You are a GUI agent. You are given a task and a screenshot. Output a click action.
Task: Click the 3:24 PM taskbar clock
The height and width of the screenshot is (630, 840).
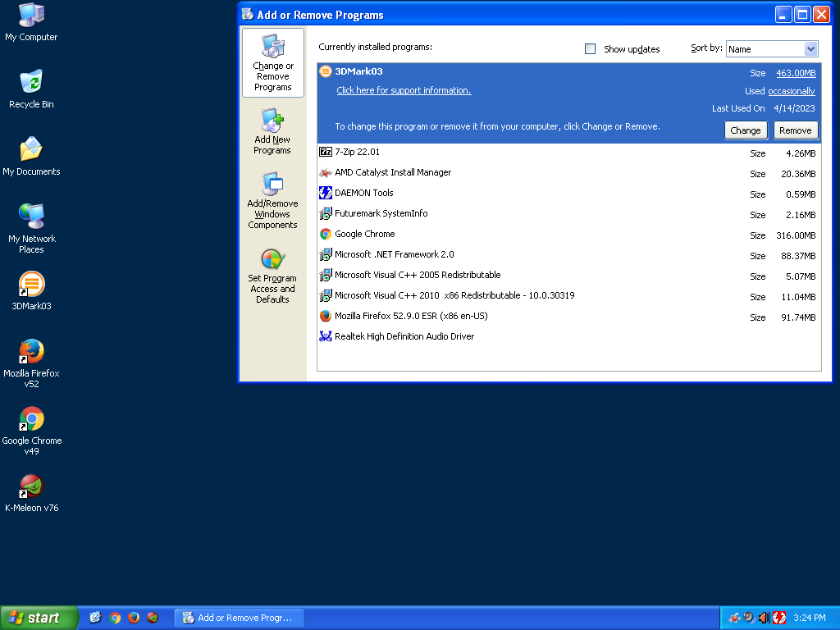pos(810,618)
